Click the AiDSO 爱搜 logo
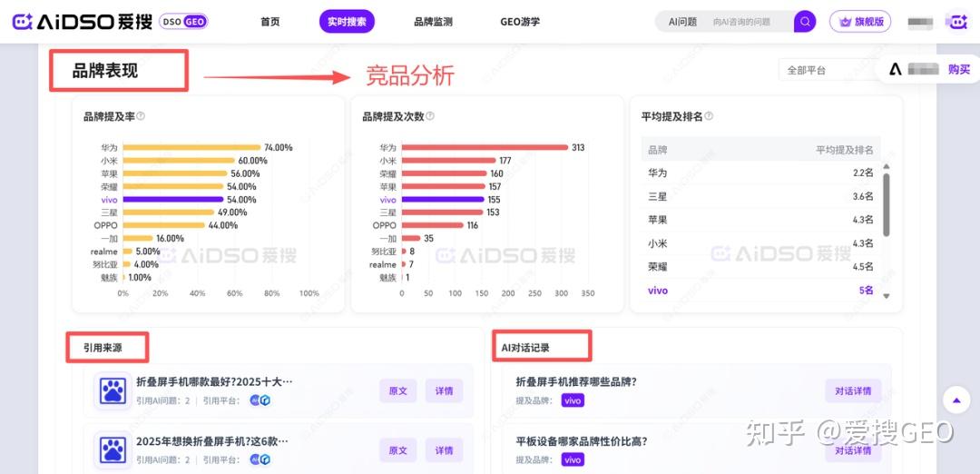The width and height of the screenshot is (980, 474). [x=82, y=22]
